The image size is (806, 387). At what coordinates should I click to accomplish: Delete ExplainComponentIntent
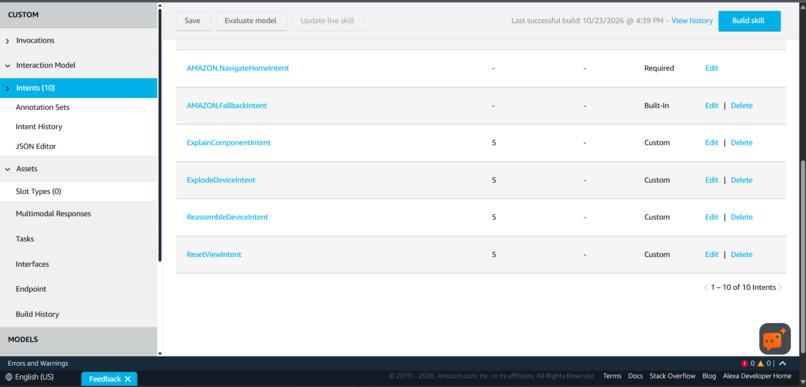pyautogui.click(x=742, y=142)
